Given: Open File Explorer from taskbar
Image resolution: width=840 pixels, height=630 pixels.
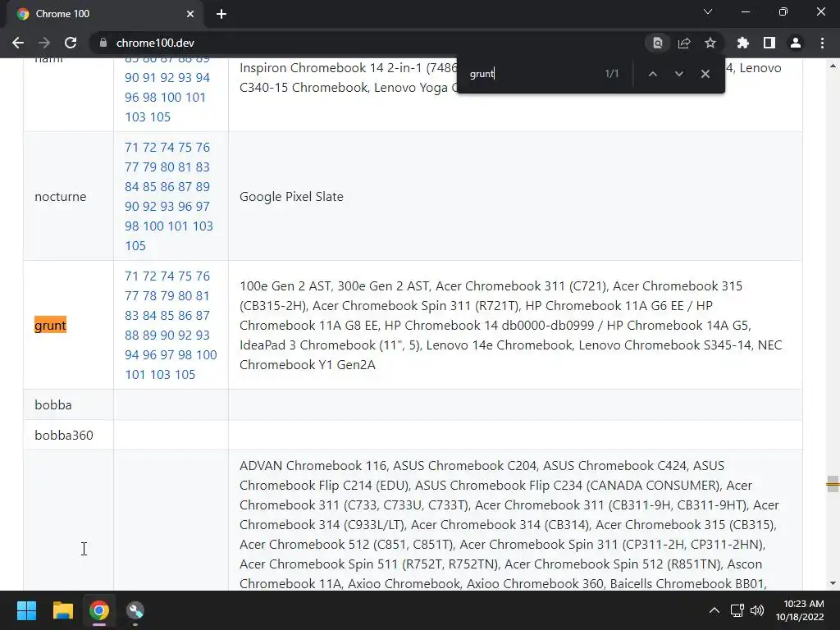Looking at the screenshot, I should click(x=62, y=610).
